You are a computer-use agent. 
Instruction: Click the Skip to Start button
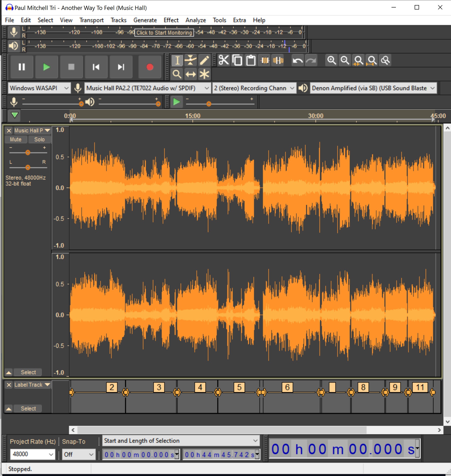point(95,66)
